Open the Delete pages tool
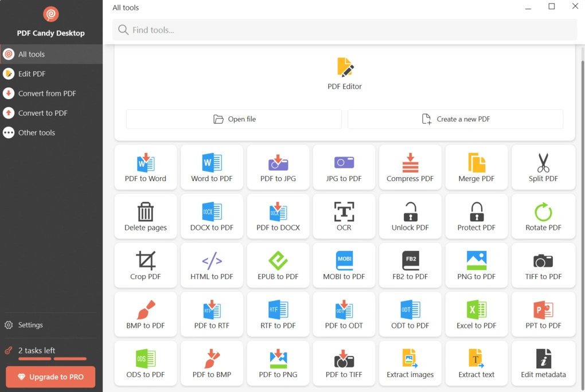The width and height of the screenshot is (585, 392). click(x=145, y=216)
